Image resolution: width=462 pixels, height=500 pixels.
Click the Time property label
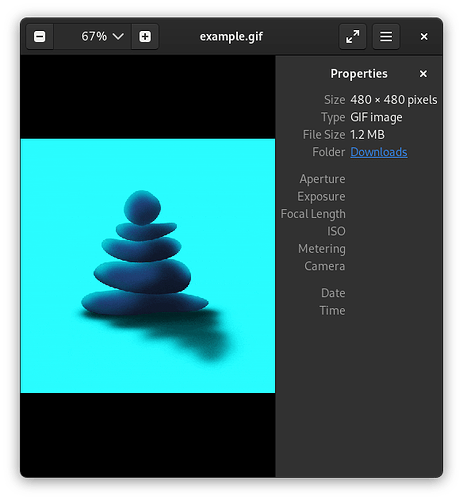[x=332, y=311]
